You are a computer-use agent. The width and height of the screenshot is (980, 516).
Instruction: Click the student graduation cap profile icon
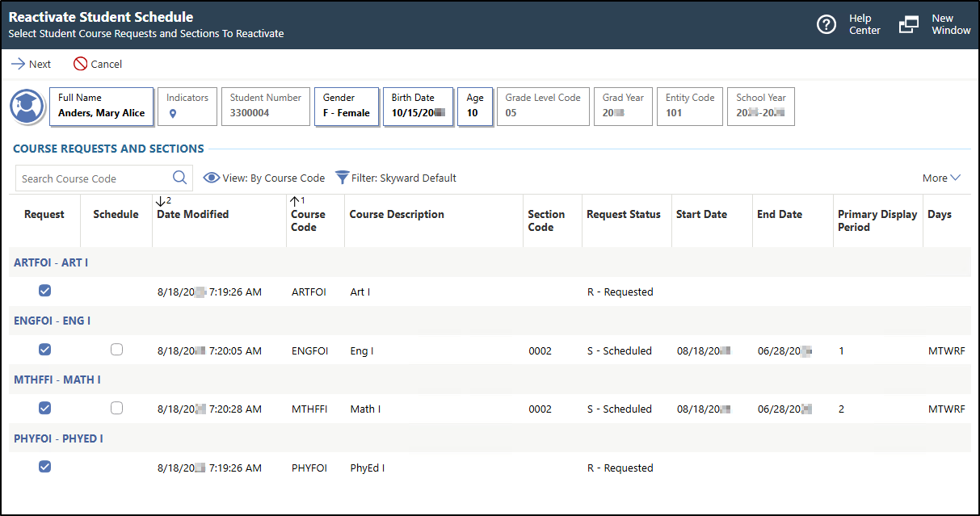(x=27, y=107)
